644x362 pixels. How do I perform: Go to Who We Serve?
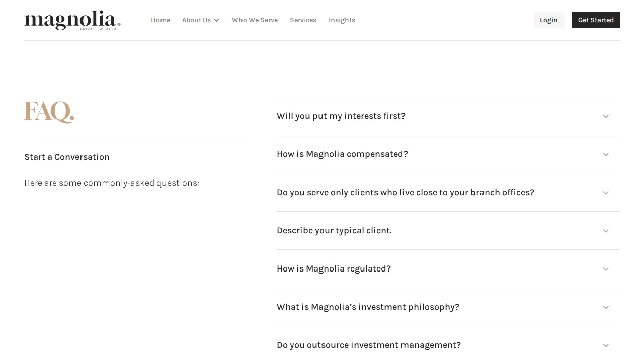click(x=255, y=20)
